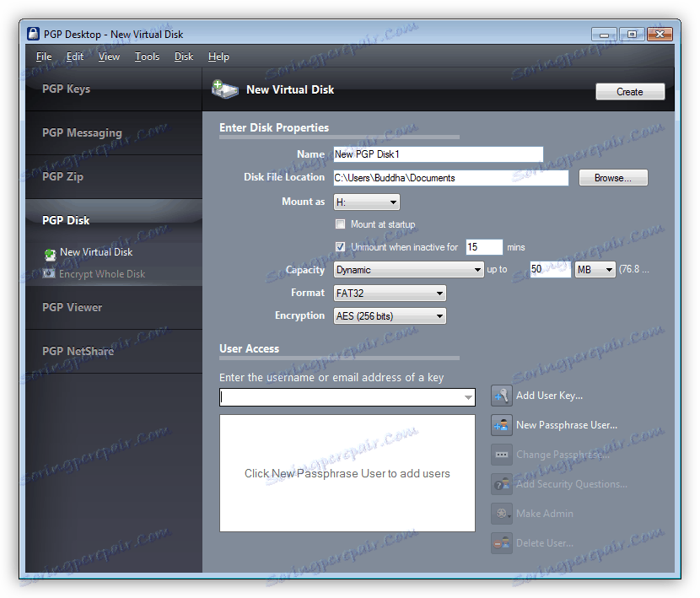Click the green New Virtual Disk sidebar icon

coord(50,254)
